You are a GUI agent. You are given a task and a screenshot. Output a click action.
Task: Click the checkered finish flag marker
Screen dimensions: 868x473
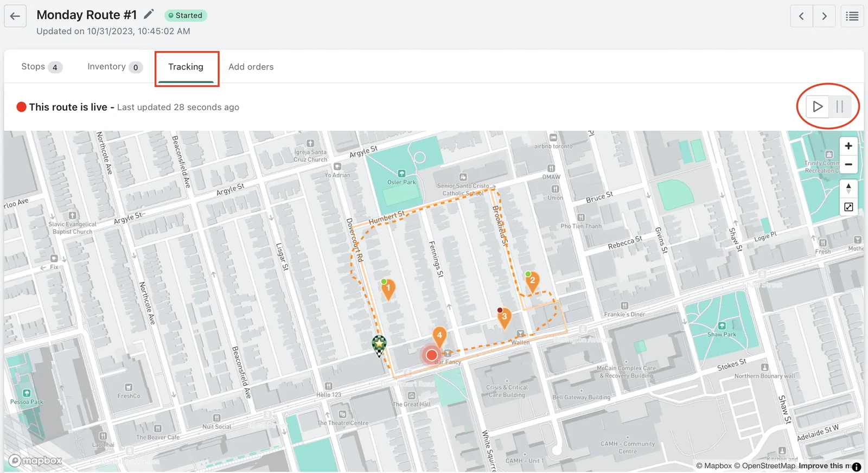coord(379,346)
